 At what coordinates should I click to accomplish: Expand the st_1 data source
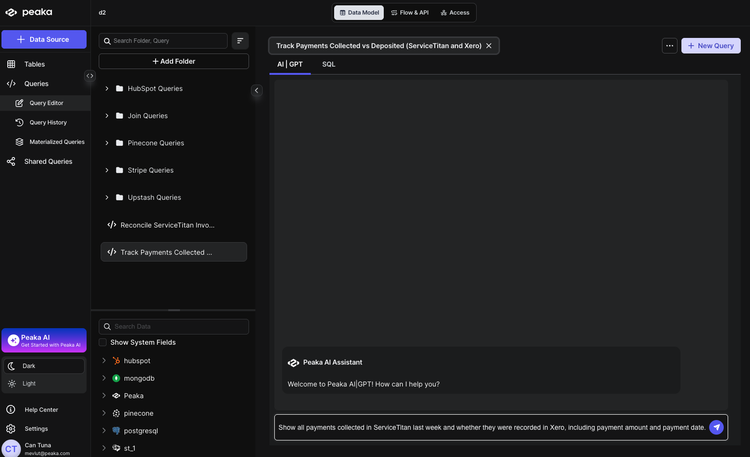(x=104, y=448)
